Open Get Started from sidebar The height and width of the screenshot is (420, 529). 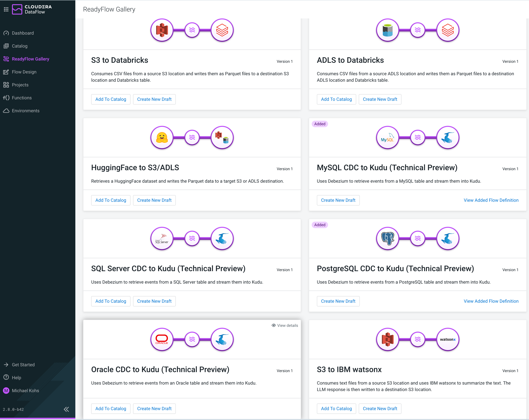tap(23, 365)
